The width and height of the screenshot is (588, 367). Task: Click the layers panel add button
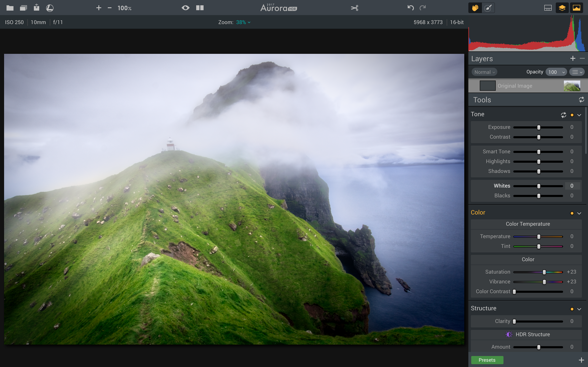[573, 58]
